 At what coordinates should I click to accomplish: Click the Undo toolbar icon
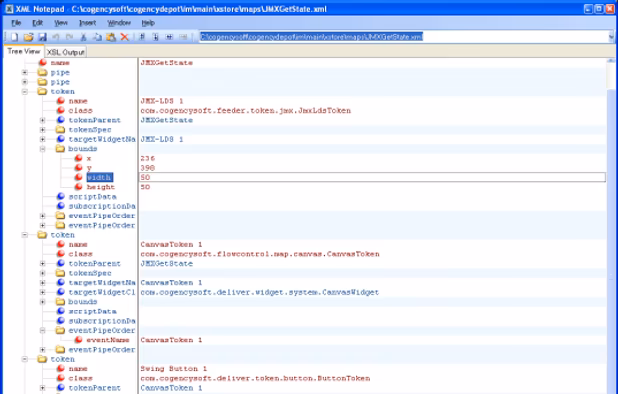coord(56,37)
